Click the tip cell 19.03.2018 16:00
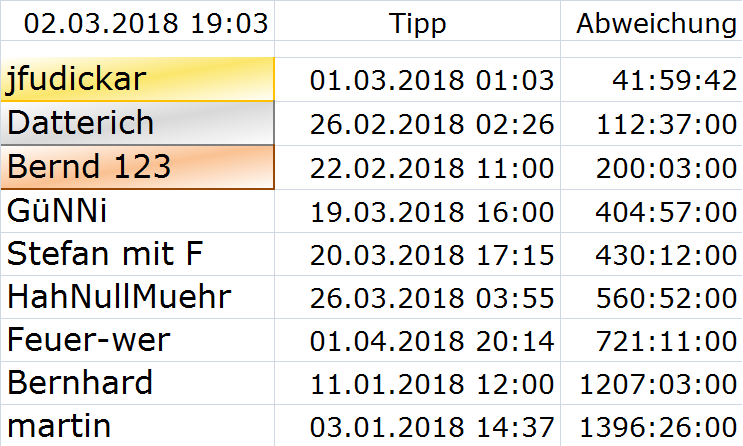Screen dimensions: 743x446 [x=431, y=211]
